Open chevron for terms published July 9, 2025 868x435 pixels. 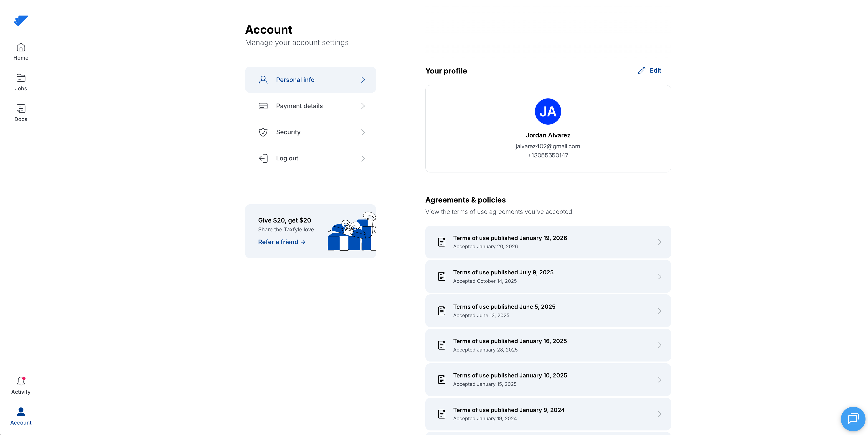[x=660, y=276]
